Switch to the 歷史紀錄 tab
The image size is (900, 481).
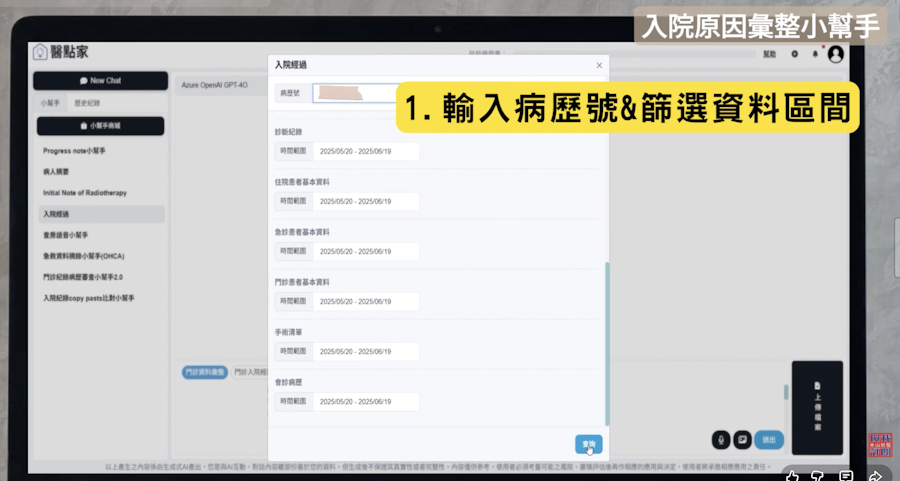coord(86,103)
